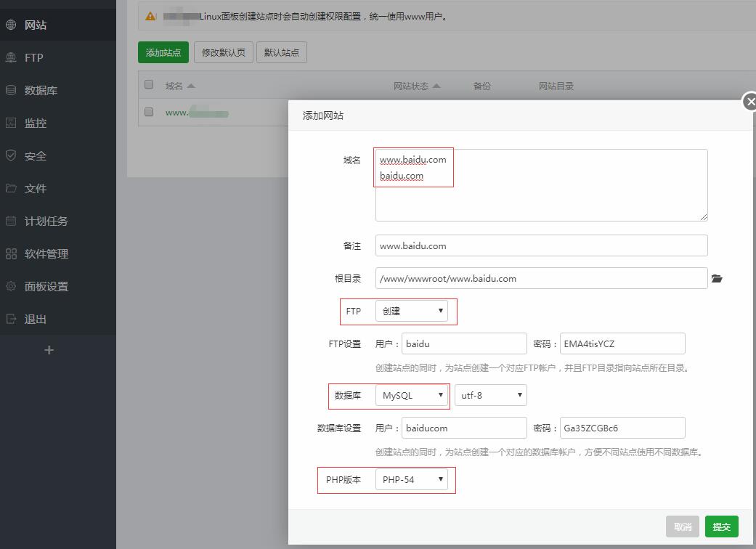
Task: Click the plus icon in the sidebar
Action: [49, 350]
